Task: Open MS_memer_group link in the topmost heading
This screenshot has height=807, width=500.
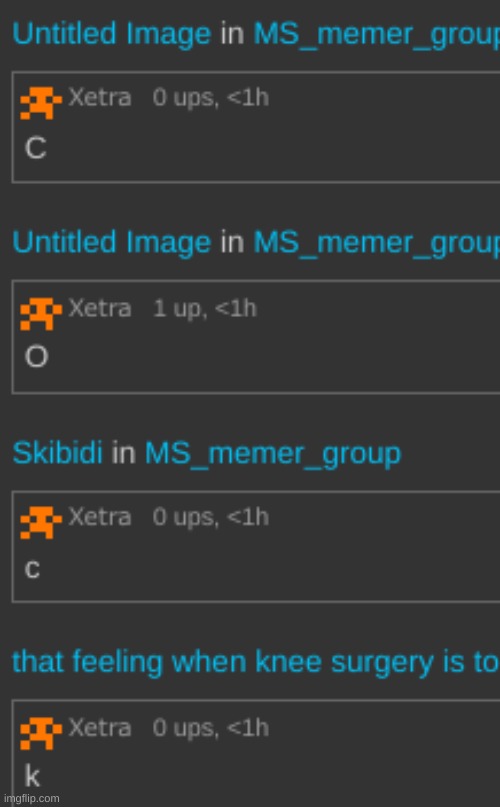Action: [376, 36]
